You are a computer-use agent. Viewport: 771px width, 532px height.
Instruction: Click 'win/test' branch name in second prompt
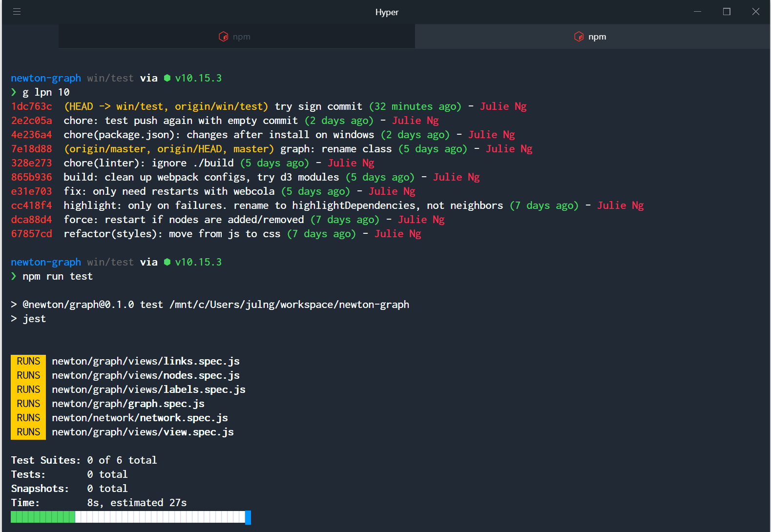(110, 262)
